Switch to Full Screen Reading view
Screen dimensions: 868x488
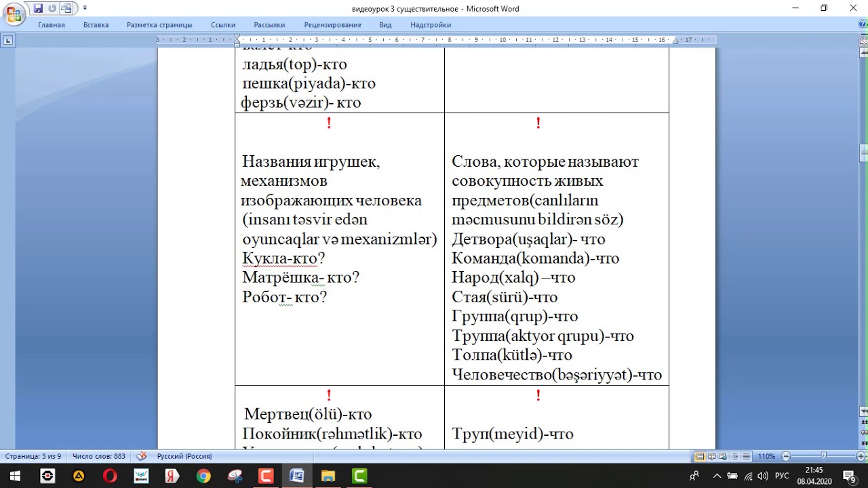pyautogui.click(x=712, y=456)
